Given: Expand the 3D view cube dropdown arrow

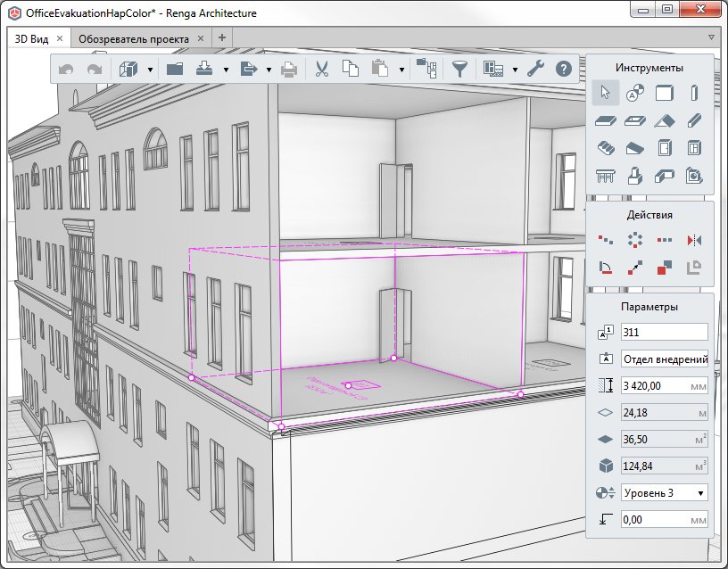Looking at the screenshot, I should 150,69.
